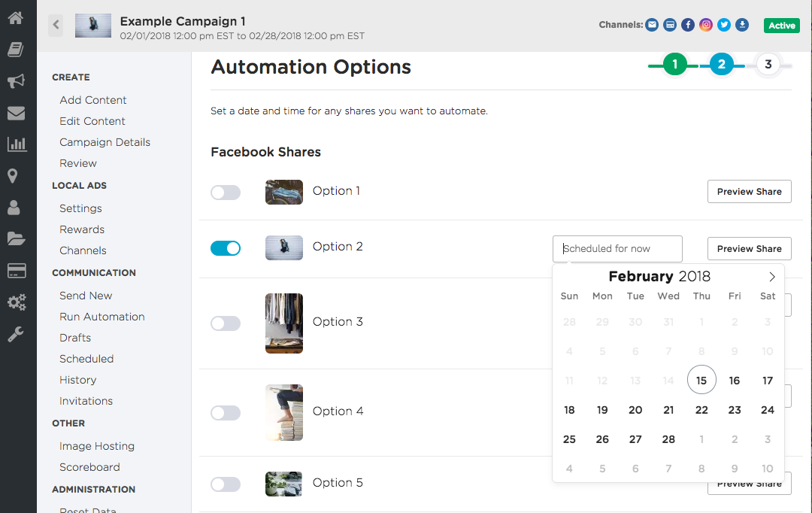Click the download channel icon
The width and height of the screenshot is (812, 513).
point(742,24)
